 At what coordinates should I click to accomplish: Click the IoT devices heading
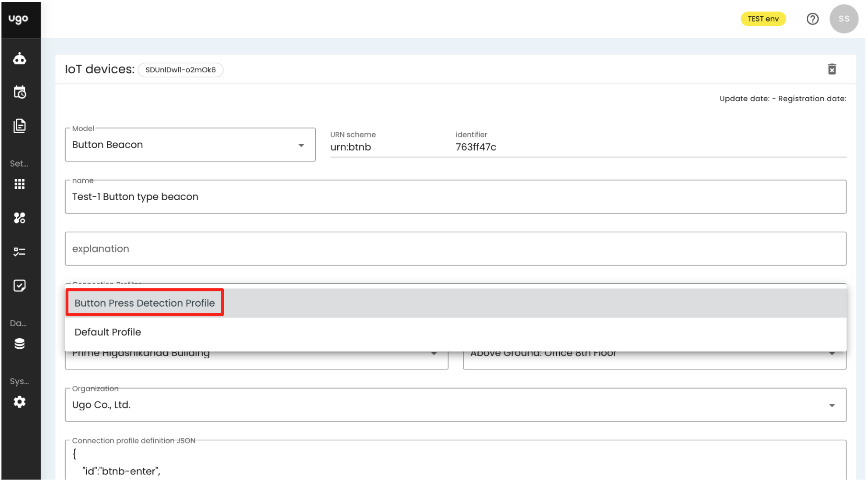click(x=100, y=69)
